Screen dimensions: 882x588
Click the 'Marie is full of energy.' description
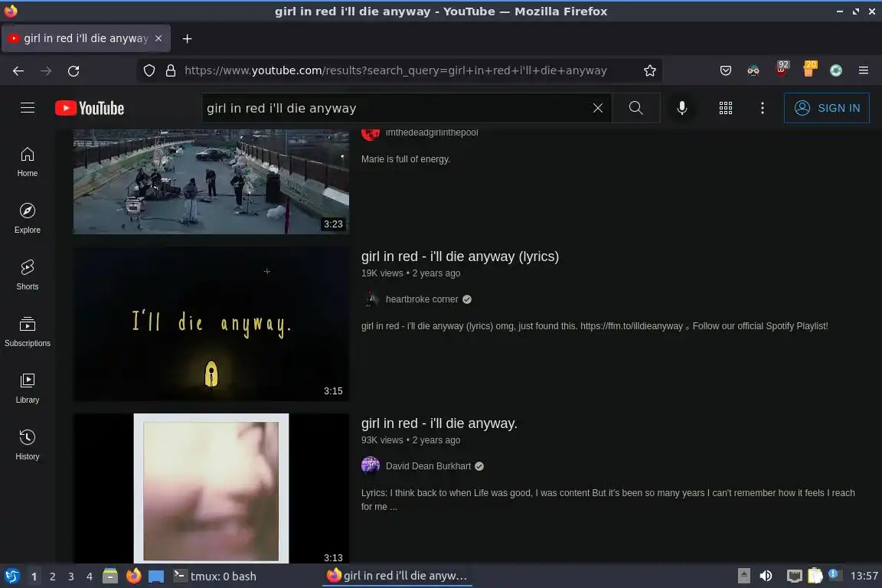[x=406, y=159]
